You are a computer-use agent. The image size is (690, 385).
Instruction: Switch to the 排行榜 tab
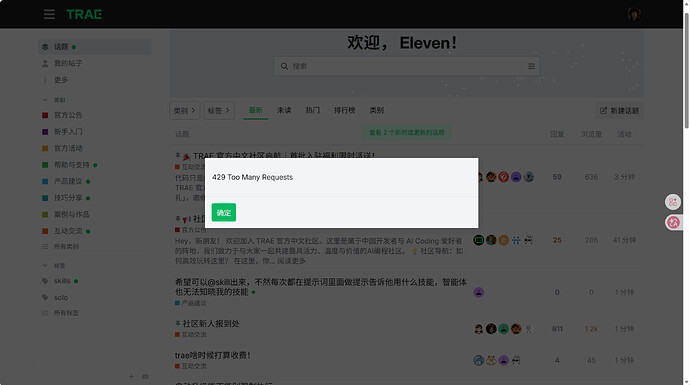[344, 110]
